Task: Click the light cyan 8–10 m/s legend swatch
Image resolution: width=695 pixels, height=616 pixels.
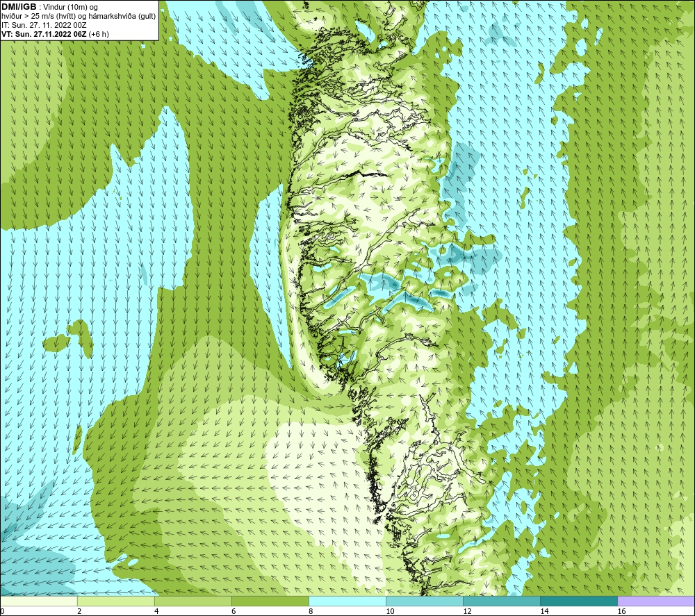Action: pyautogui.click(x=347, y=601)
